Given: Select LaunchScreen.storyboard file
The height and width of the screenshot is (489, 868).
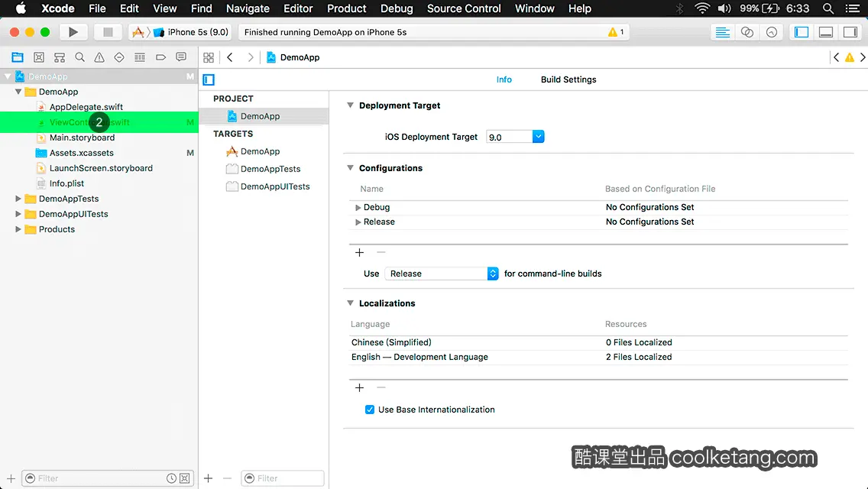Looking at the screenshot, I should pos(101,168).
